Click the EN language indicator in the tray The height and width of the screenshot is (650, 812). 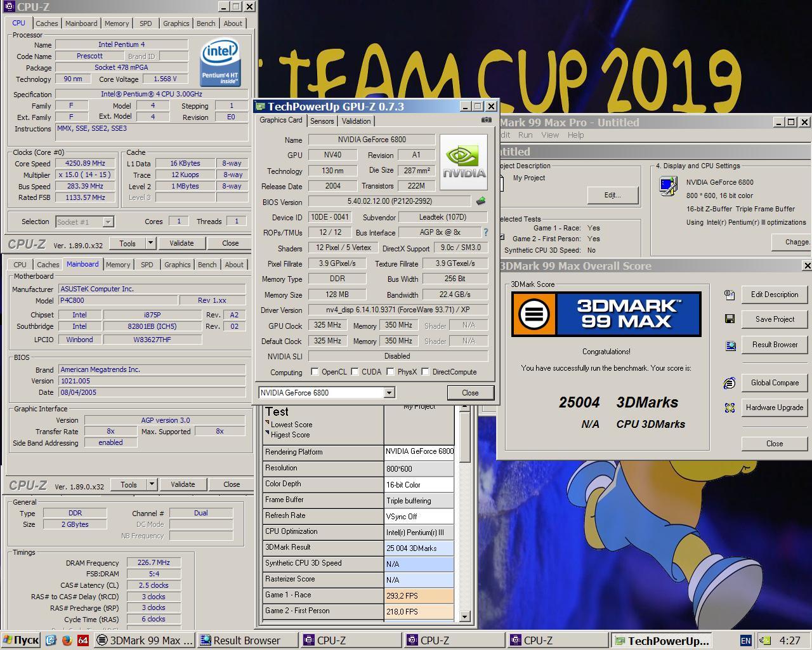[x=745, y=640]
